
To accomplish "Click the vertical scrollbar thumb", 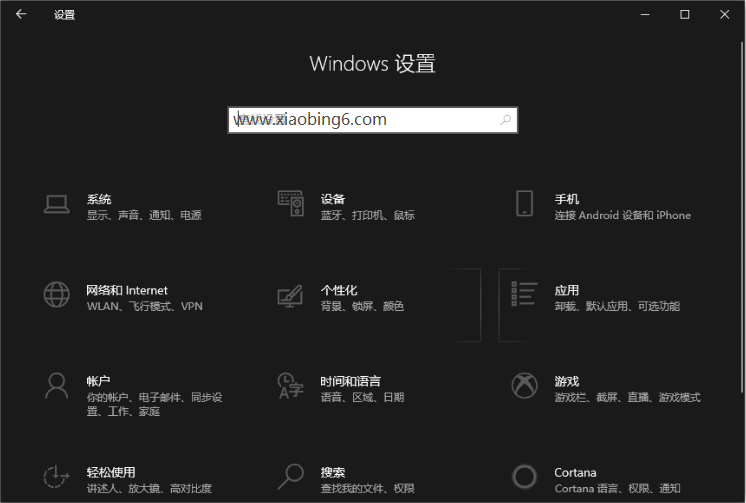I will tap(742, 217).
